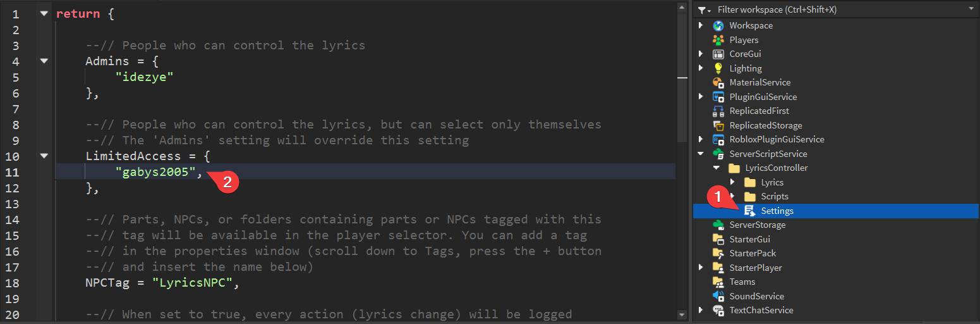
Task: Select the MaterialService icon
Action: (x=718, y=82)
